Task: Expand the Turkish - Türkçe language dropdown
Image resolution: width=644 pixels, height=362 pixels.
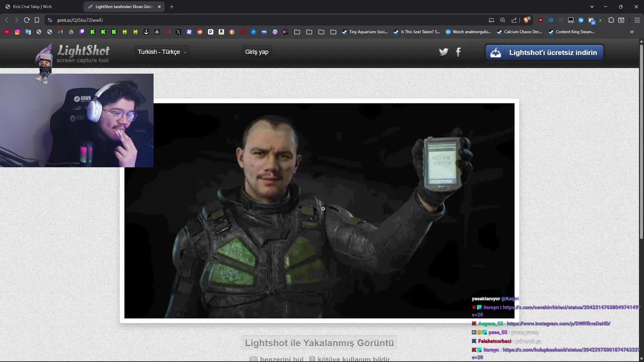Action: click(162, 52)
